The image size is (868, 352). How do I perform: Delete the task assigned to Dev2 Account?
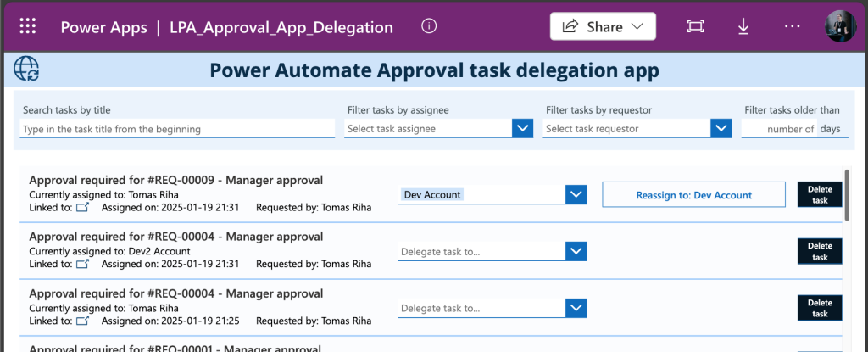(x=820, y=251)
